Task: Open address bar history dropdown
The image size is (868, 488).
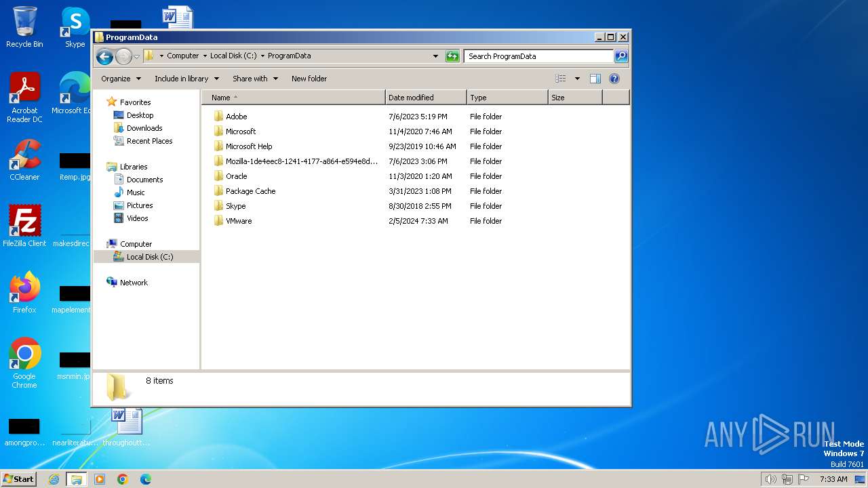Action: coord(435,56)
